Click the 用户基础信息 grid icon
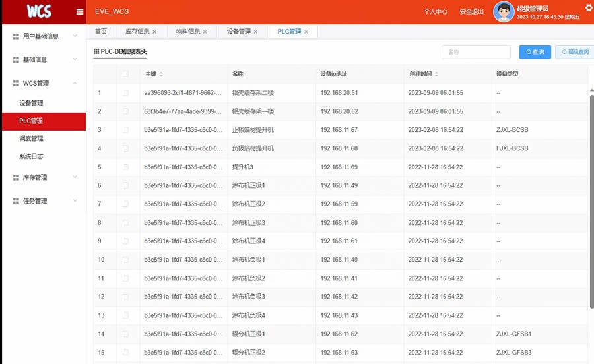 point(16,36)
